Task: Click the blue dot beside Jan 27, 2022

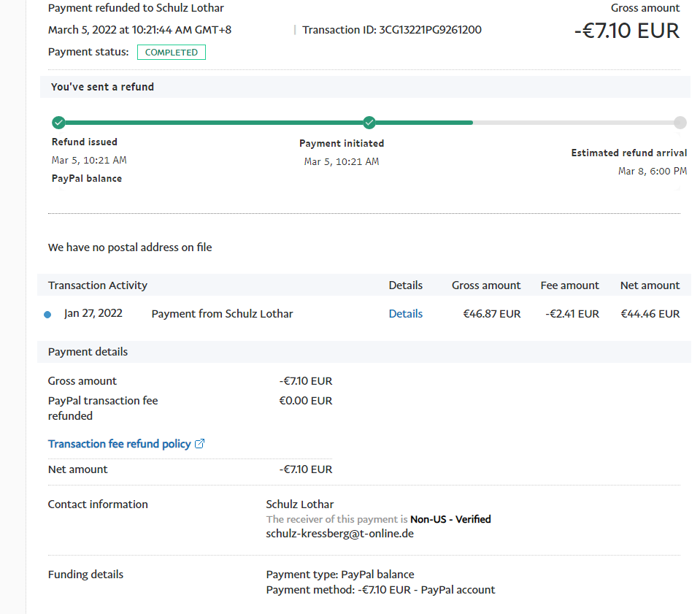Action: point(47,315)
